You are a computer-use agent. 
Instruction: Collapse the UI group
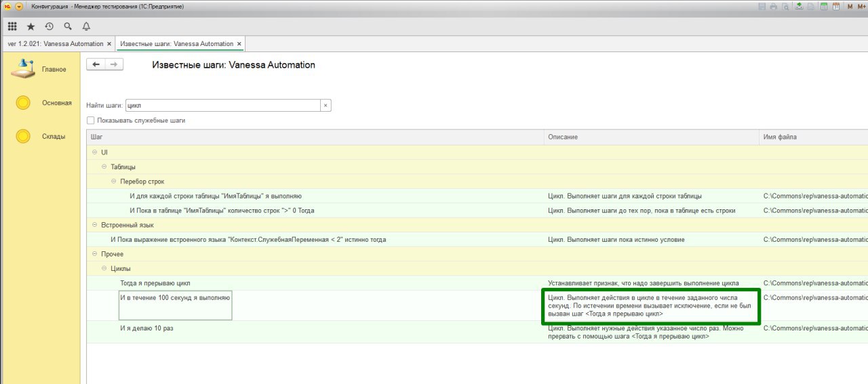tap(94, 152)
